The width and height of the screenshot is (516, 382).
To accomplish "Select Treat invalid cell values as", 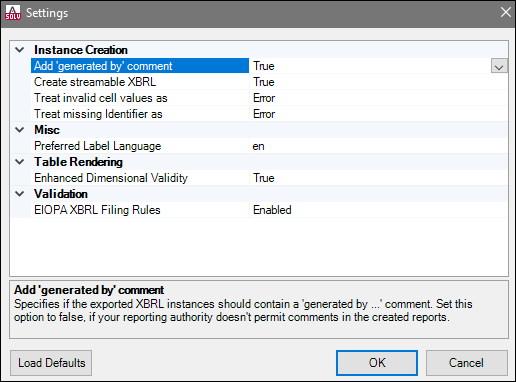I will [140, 98].
